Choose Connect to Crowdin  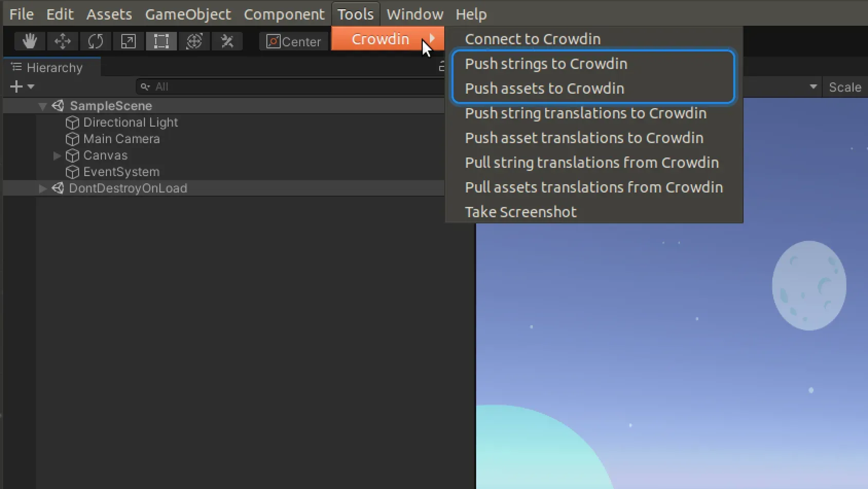click(x=532, y=39)
